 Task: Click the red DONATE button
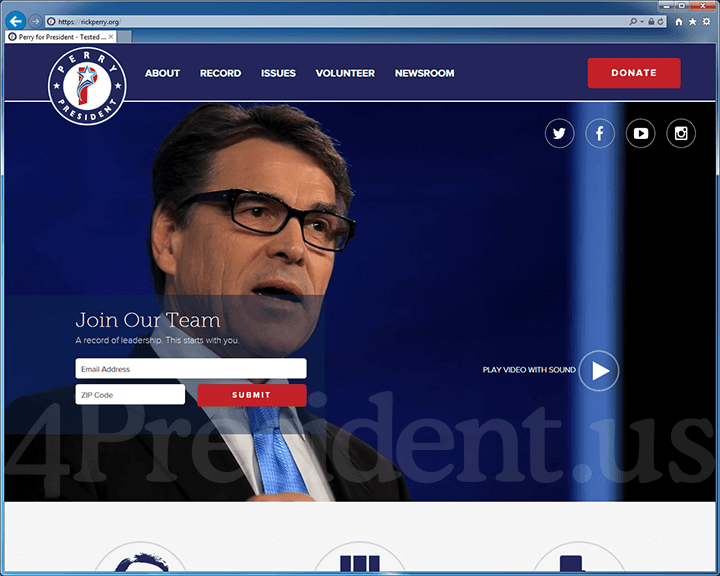[x=634, y=73]
